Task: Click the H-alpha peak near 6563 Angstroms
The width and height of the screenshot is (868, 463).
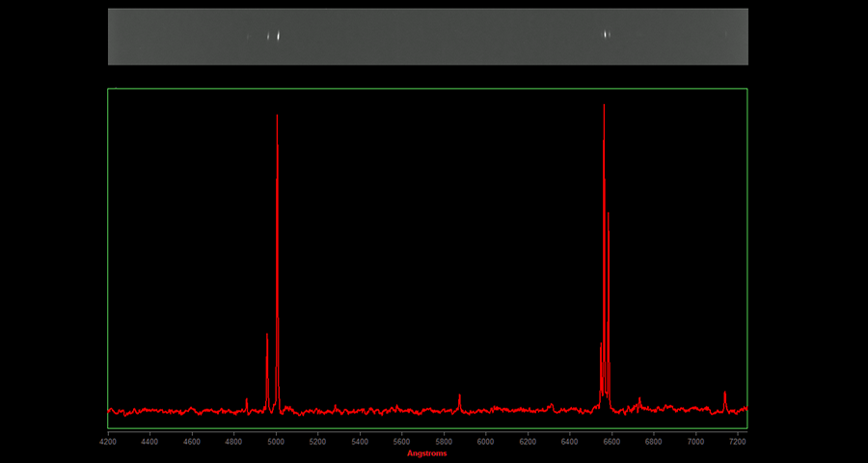Action: [604, 106]
